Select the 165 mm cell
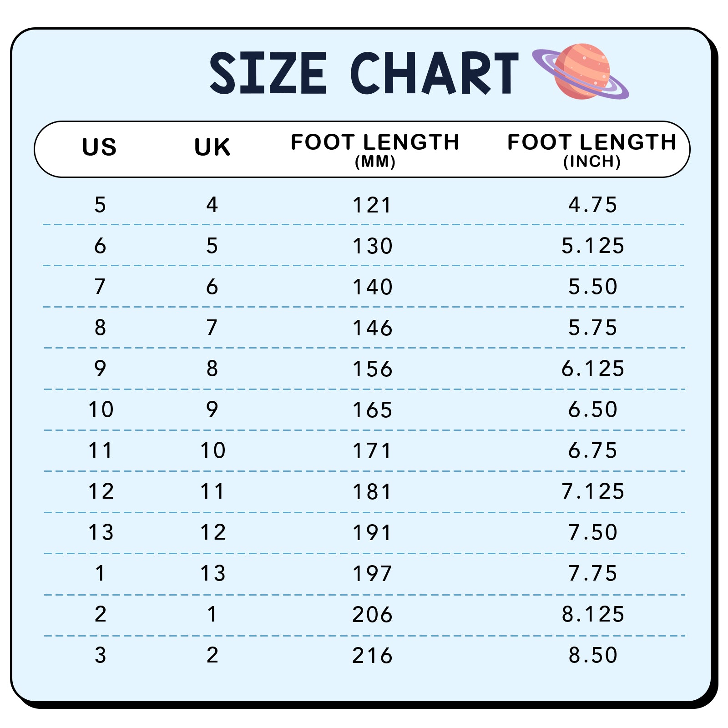This screenshot has height=728, width=728. pyautogui.click(x=372, y=410)
